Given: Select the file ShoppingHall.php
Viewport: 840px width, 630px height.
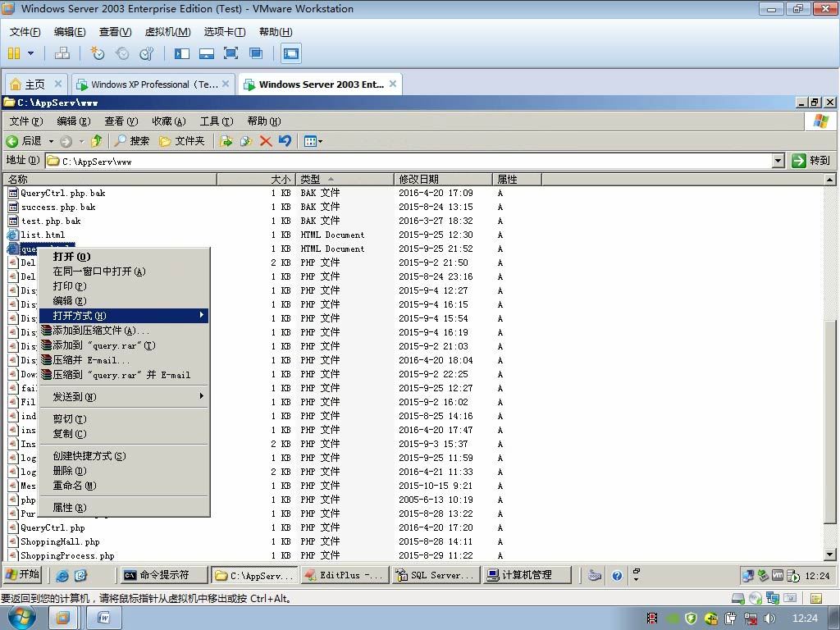Looking at the screenshot, I should coord(60,541).
